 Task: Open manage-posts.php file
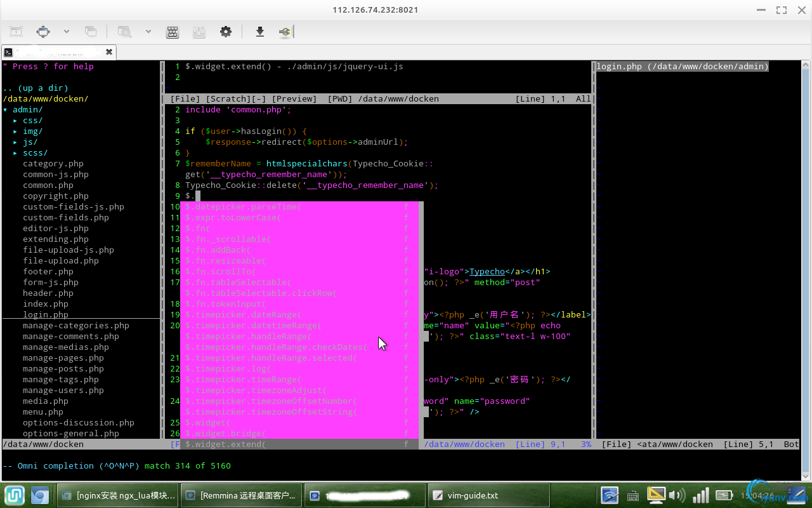(x=63, y=369)
